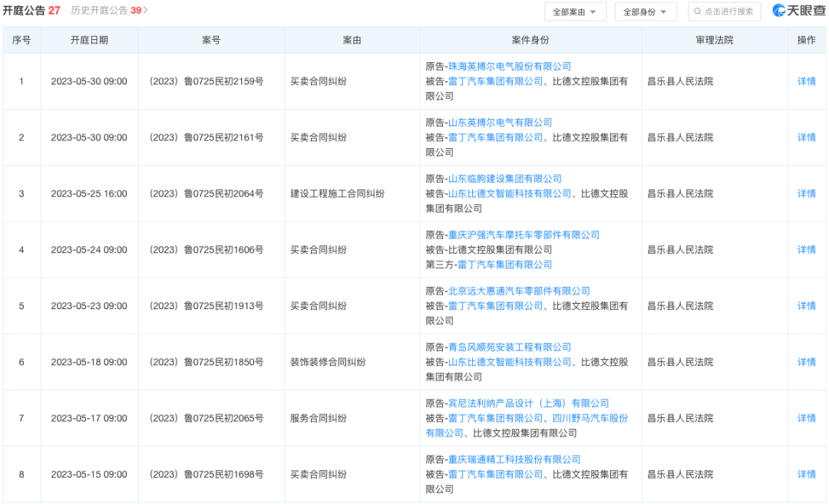Image resolution: width=829 pixels, height=504 pixels.
Task: Click the 审理法院 column header
Action: 715,40
